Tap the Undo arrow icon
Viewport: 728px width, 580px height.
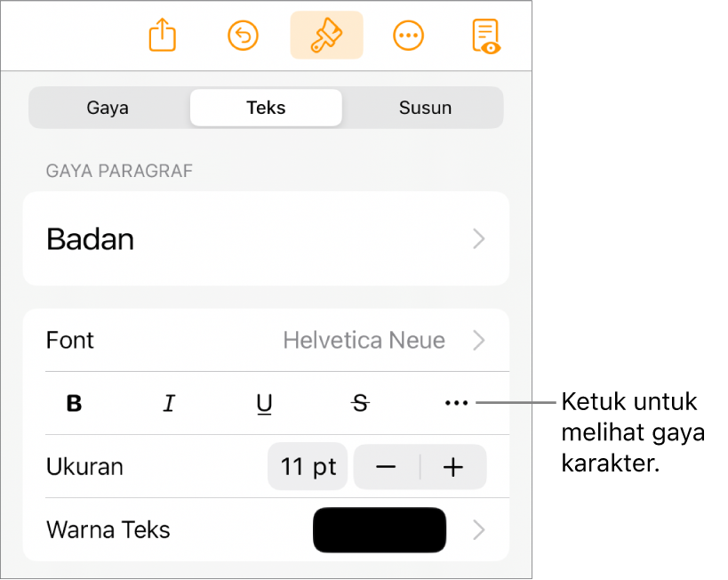[243, 36]
